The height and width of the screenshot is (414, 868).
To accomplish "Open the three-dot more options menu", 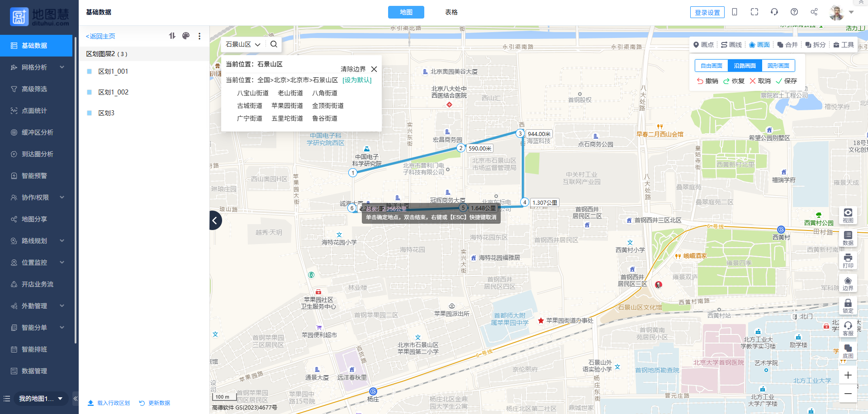I will 199,36.
